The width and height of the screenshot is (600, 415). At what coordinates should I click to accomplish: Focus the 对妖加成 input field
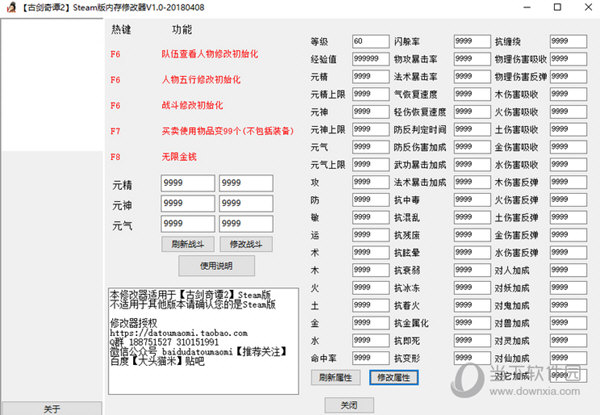coord(568,288)
